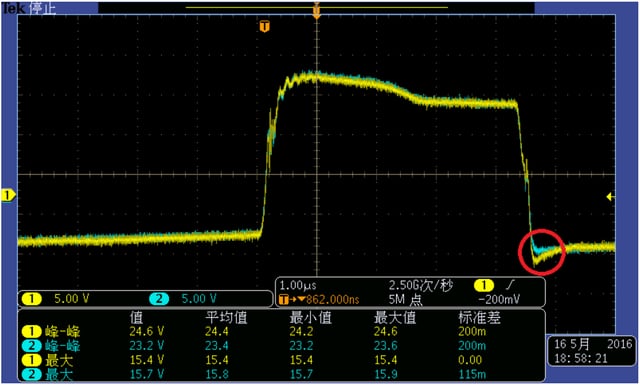
Task: Click the -200mV trigger level readout
Action: 499,300
